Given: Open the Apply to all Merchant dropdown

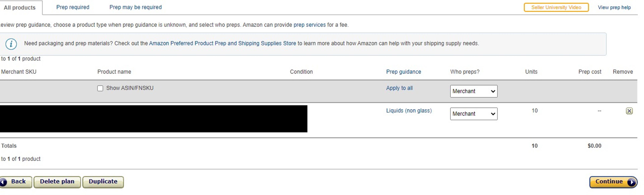Looking at the screenshot, I should point(473,91).
